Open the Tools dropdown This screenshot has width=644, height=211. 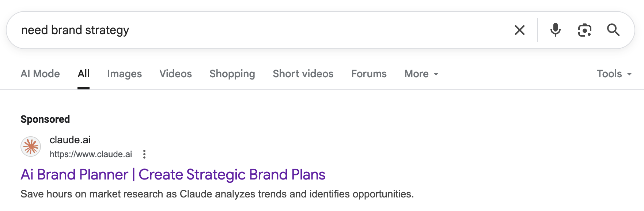tap(614, 74)
